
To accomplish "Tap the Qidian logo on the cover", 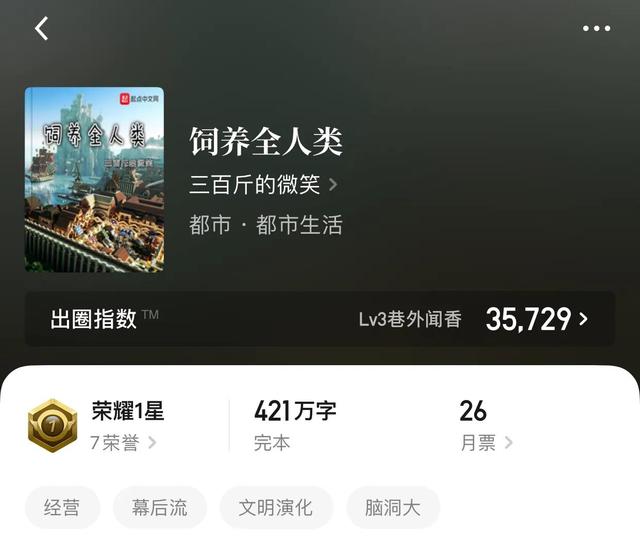I will click(139, 98).
